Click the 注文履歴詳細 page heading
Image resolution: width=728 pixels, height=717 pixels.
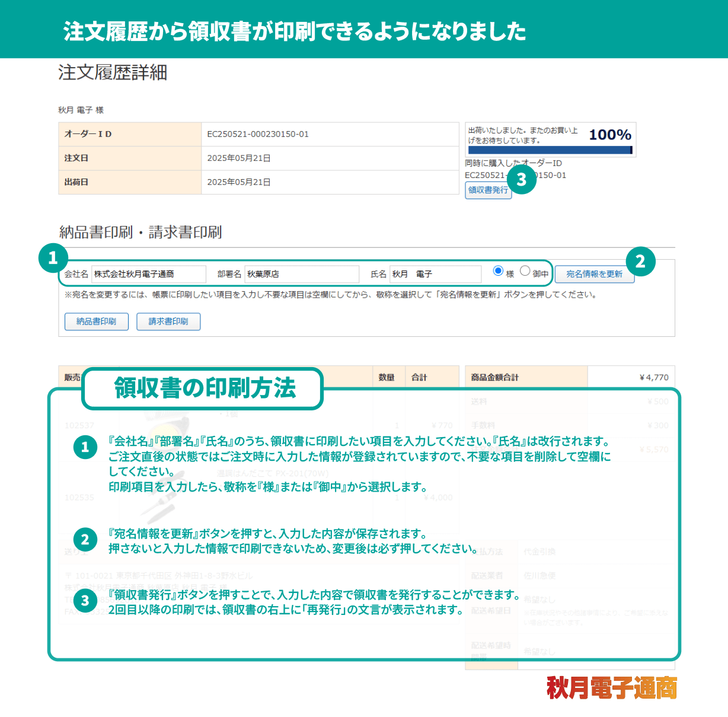point(113,72)
